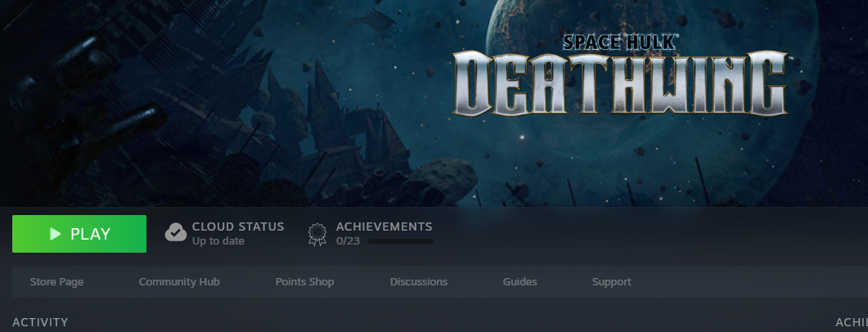Open the CLOUD STATUS label
The image size is (868, 332).
(x=238, y=227)
